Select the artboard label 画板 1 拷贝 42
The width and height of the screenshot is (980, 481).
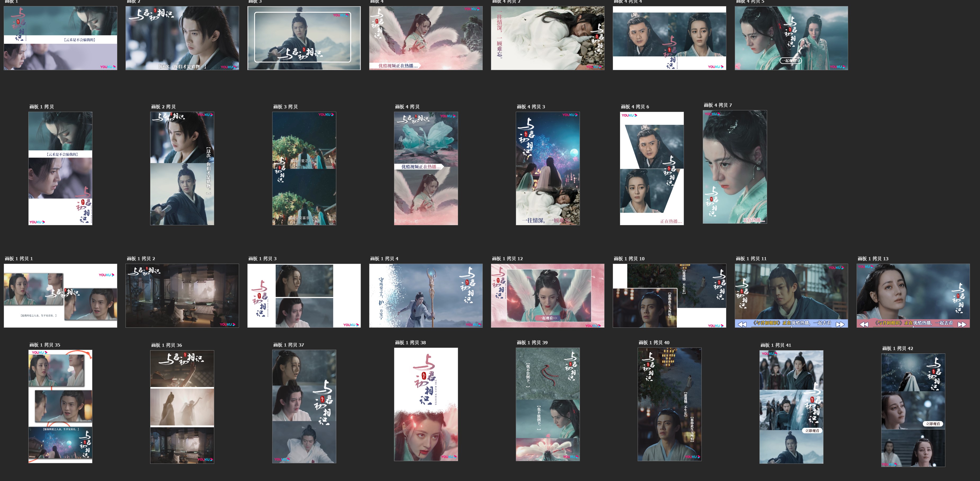point(898,348)
